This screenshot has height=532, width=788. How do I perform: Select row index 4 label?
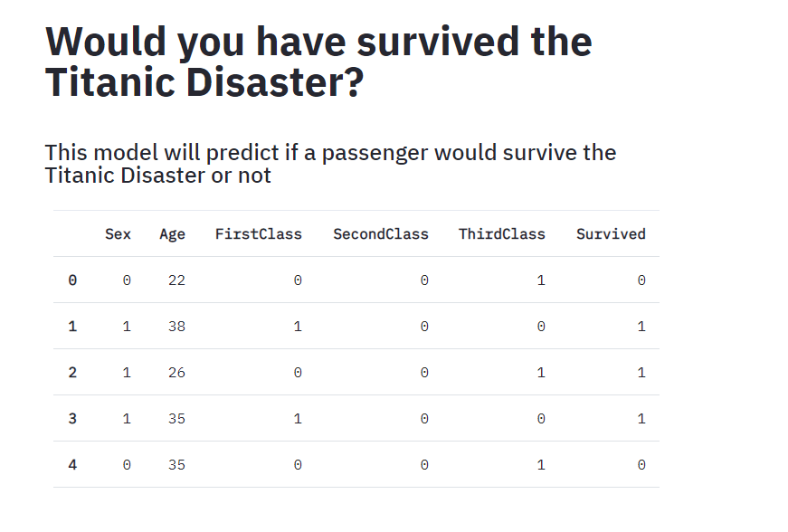tap(72, 465)
